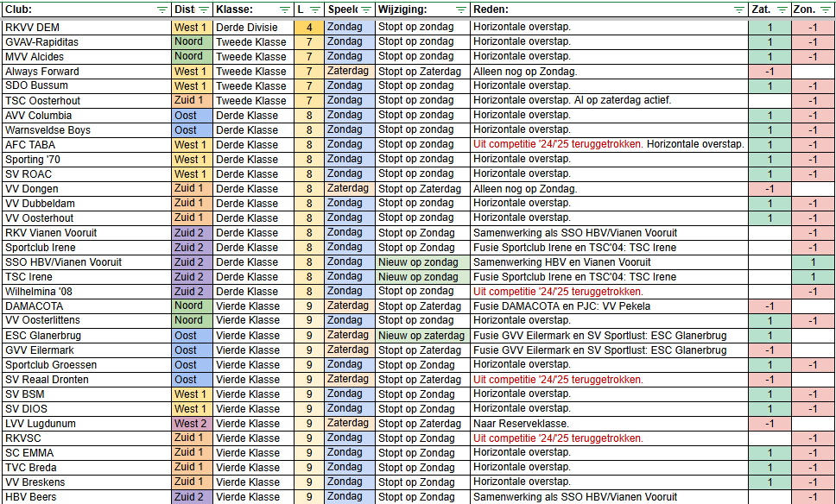The height and width of the screenshot is (504, 836).
Task: Open the Zon. column filter dropdown
Action: [x=826, y=9]
